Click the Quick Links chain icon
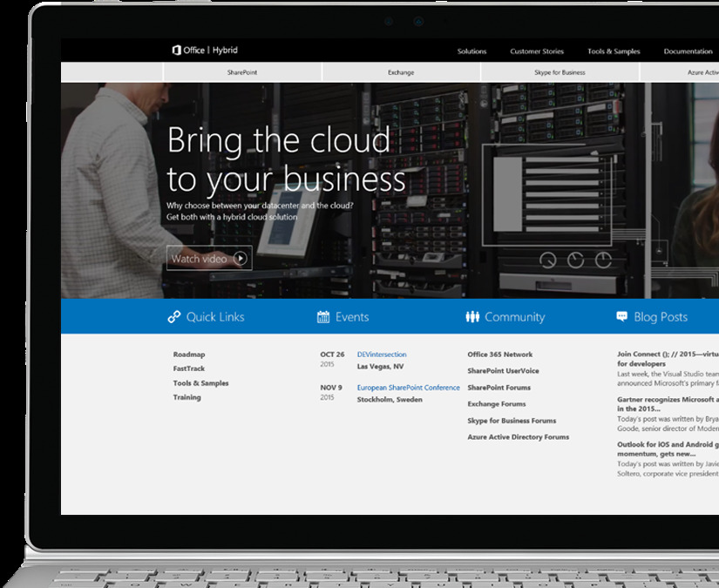The image size is (719, 588). coord(174,317)
